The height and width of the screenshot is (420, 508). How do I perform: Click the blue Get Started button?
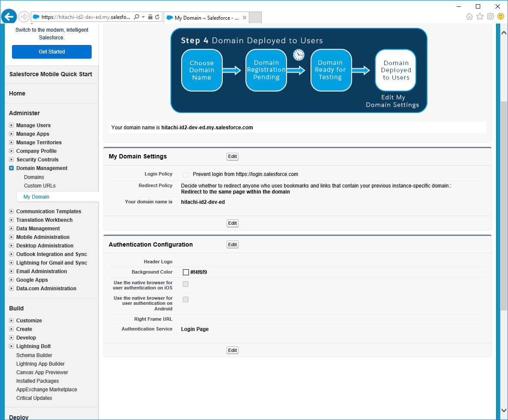(x=52, y=52)
